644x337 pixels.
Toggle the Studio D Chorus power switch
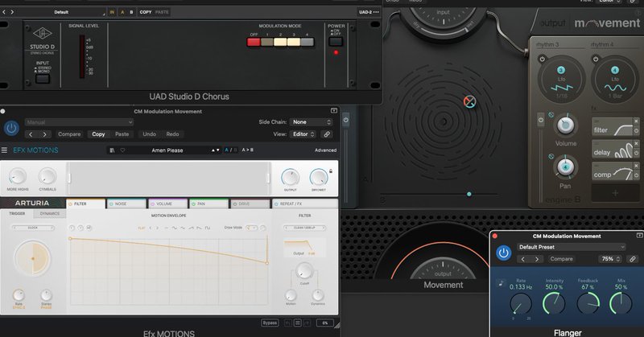[336, 42]
